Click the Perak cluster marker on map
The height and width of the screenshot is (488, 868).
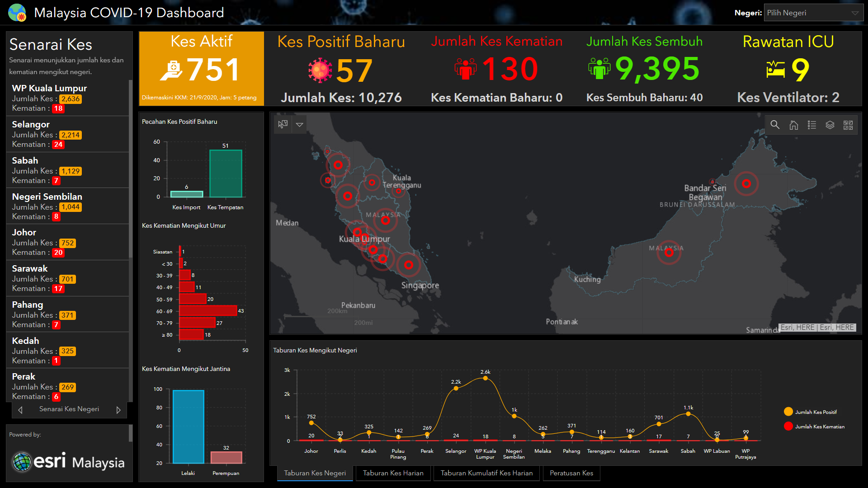click(x=347, y=196)
